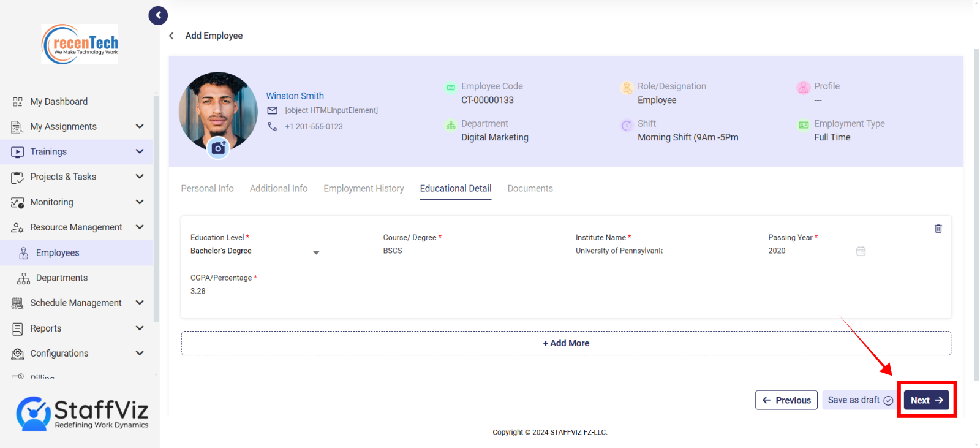Click the employee code CT-00000133

pos(488,101)
